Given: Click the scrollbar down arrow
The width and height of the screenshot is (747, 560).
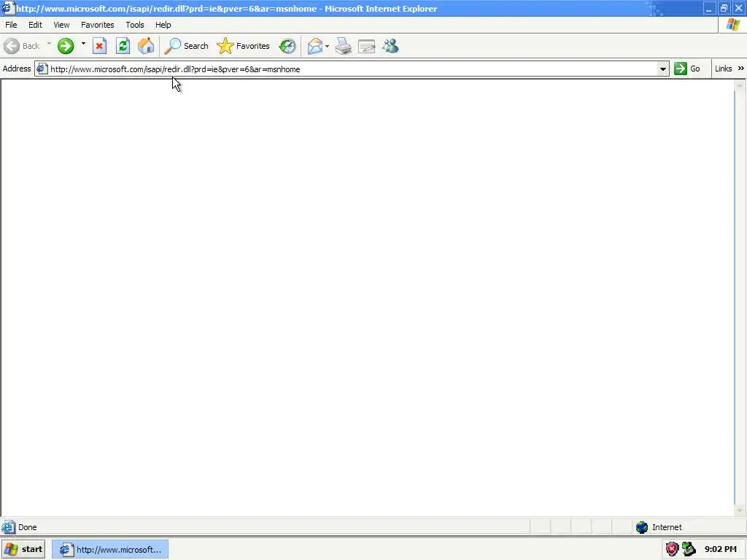Looking at the screenshot, I should pyautogui.click(x=740, y=511).
